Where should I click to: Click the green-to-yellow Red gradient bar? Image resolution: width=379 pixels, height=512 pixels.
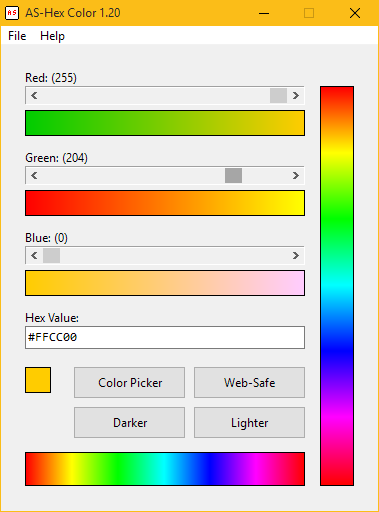(165, 123)
